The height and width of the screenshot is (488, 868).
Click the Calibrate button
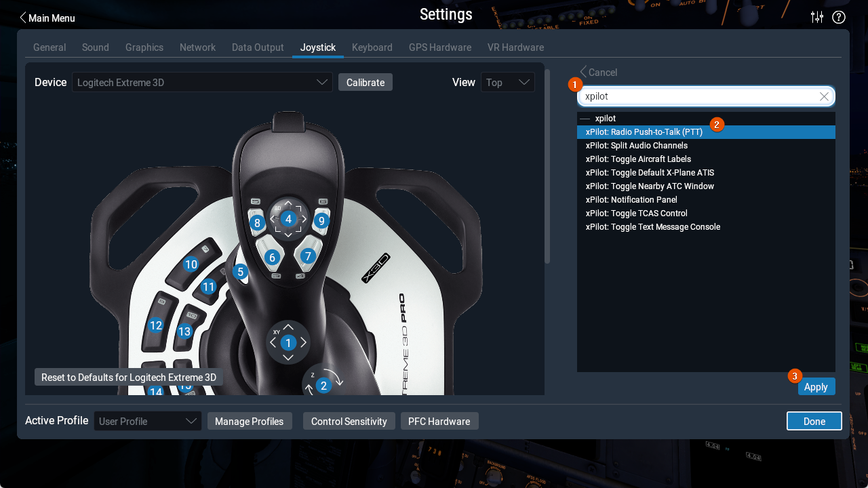point(366,83)
